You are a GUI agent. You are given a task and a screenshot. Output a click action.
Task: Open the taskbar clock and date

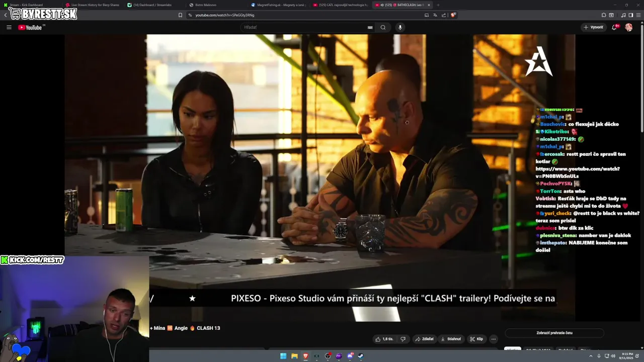pos(627,356)
